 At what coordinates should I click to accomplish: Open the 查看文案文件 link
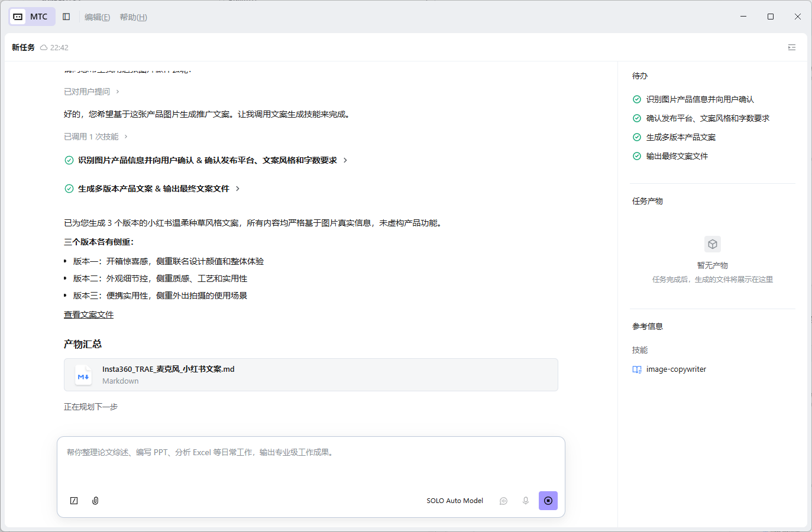(x=89, y=314)
